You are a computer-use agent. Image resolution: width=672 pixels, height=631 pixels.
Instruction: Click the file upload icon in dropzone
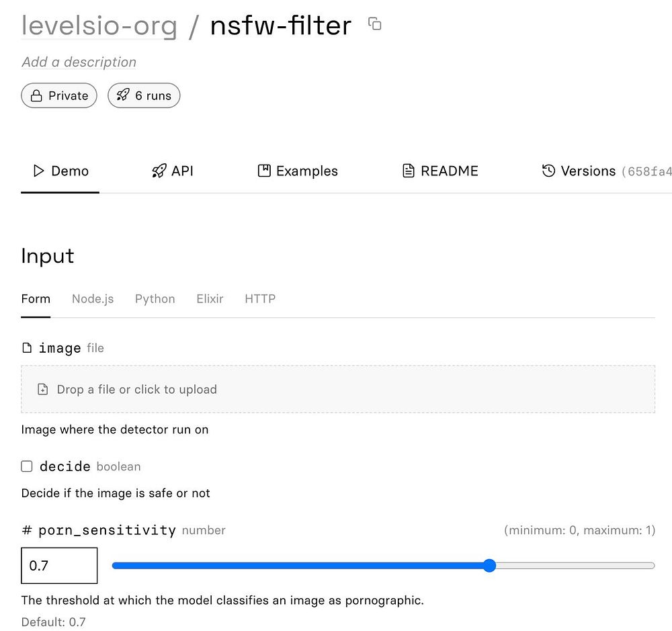click(43, 389)
